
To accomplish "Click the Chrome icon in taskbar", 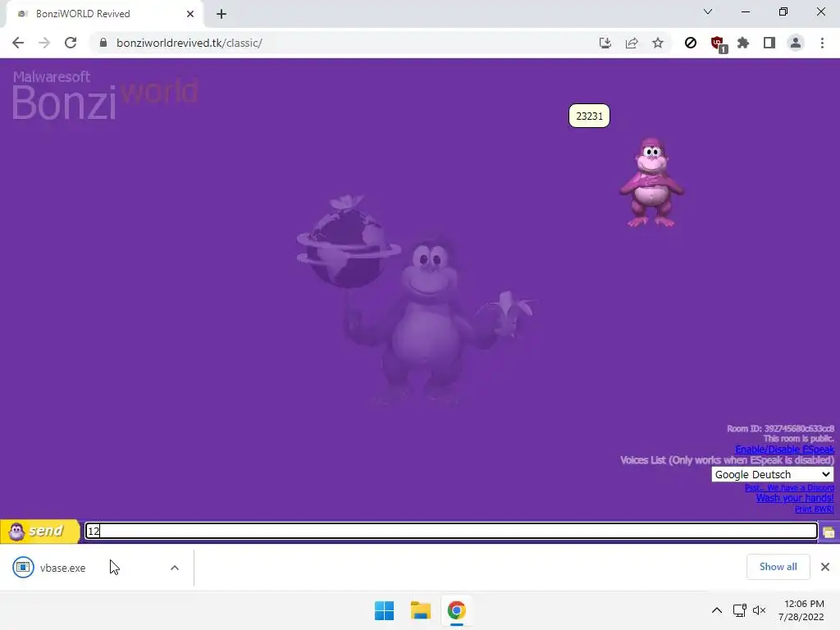I will [x=456, y=610].
